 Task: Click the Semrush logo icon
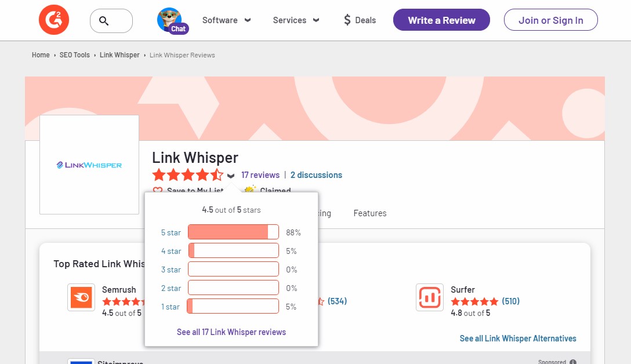click(81, 298)
